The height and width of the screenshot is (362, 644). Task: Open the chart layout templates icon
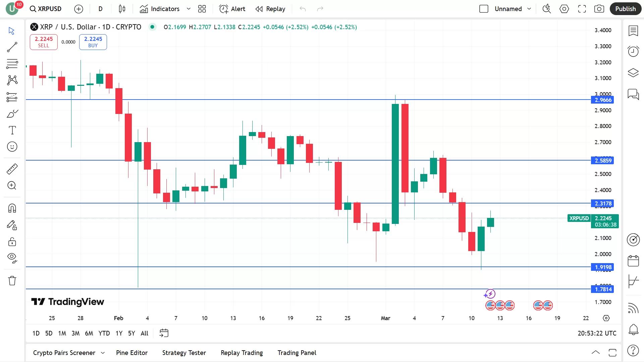tap(202, 9)
